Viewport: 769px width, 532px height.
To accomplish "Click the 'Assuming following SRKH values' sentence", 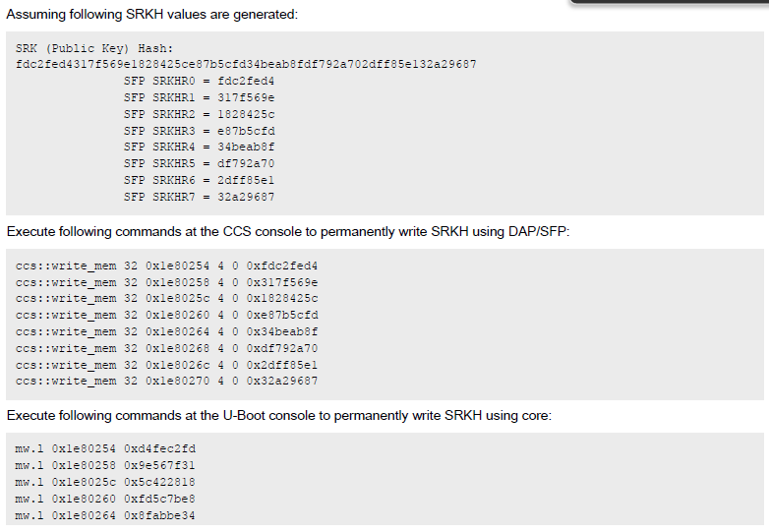I will [x=152, y=15].
